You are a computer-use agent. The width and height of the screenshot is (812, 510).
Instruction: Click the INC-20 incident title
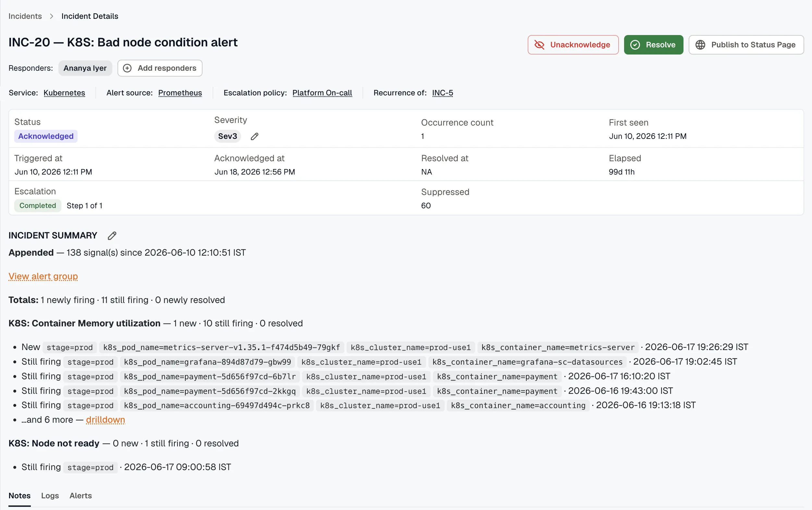point(123,42)
